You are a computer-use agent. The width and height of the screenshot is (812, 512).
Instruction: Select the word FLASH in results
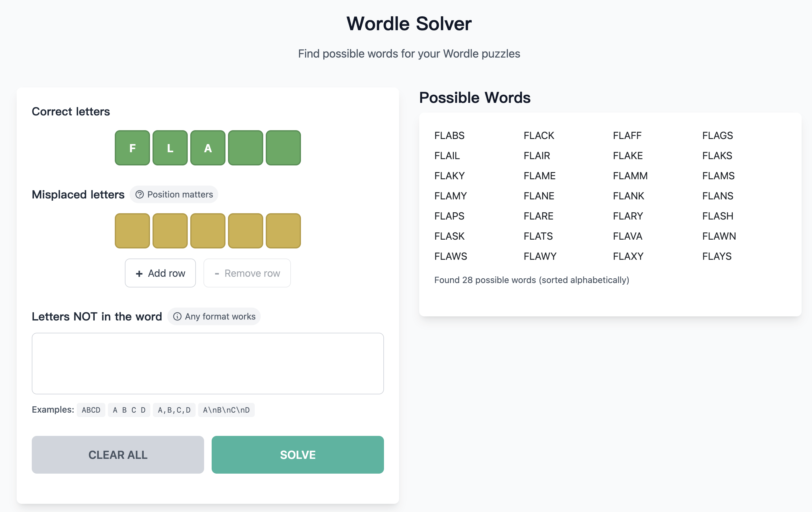(718, 216)
